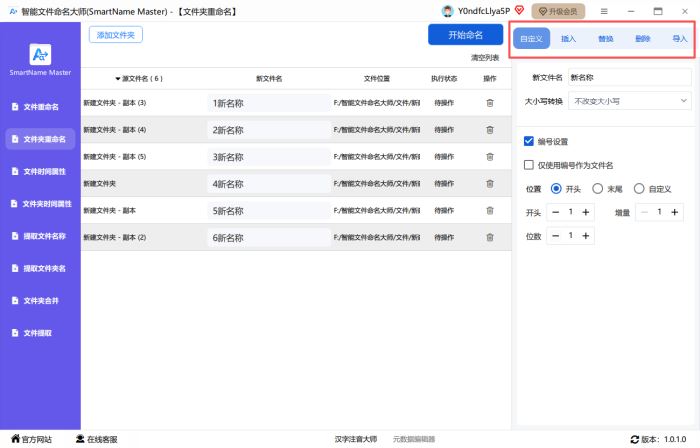
Task: Open 文件时间属性 in sidebar
Action: 40,171
